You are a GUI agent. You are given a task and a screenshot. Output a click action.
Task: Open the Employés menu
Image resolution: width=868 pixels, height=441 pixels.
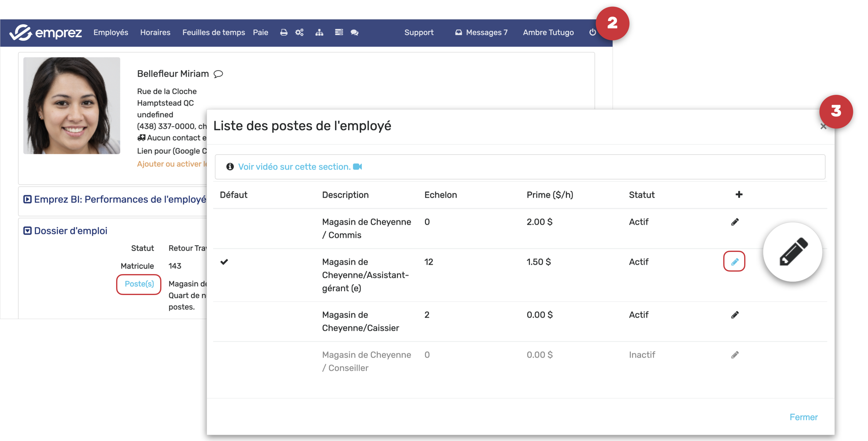(111, 32)
